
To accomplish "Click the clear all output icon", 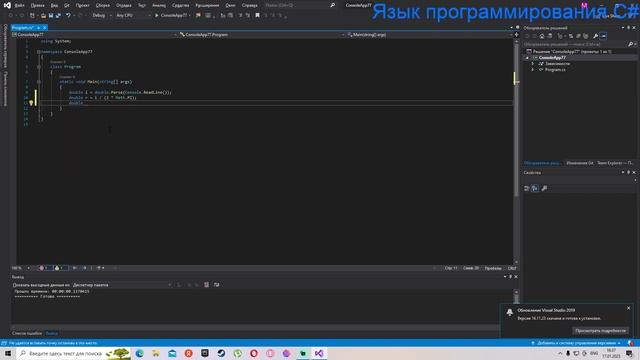I will (x=207, y=285).
